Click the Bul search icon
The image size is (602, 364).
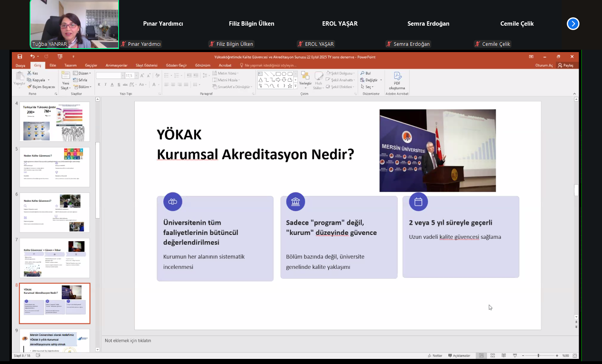[x=362, y=73]
